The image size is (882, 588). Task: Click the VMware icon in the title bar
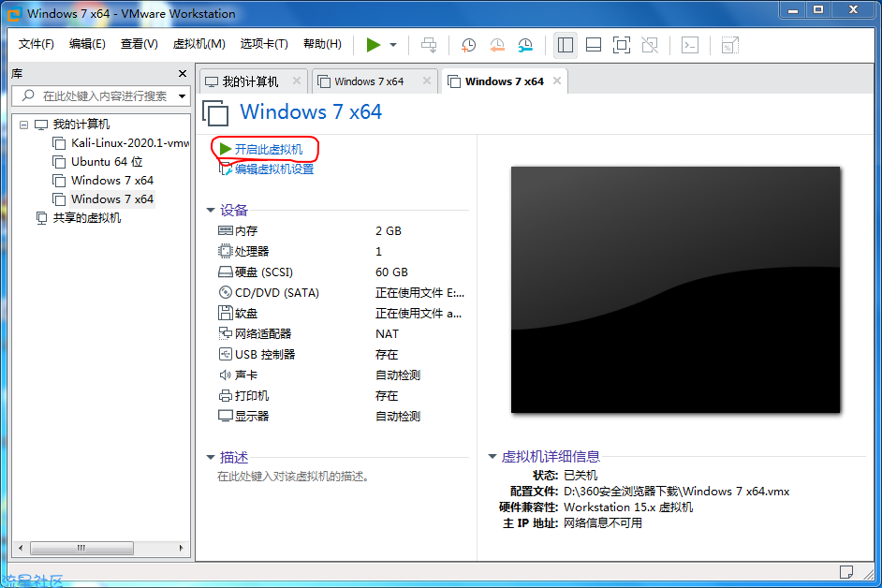tap(15, 13)
